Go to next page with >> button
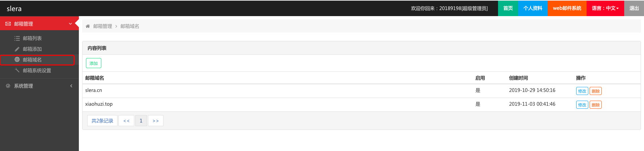Image resolution: width=644 pixels, height=151 pixels. 156,121
